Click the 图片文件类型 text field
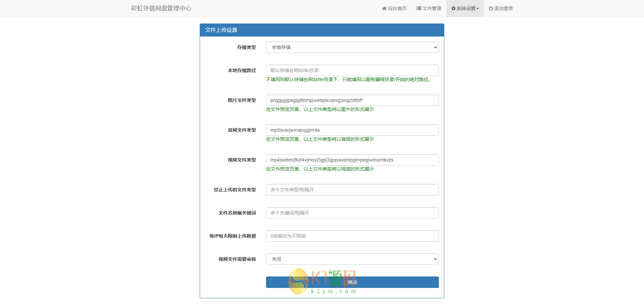 (352, 100)
